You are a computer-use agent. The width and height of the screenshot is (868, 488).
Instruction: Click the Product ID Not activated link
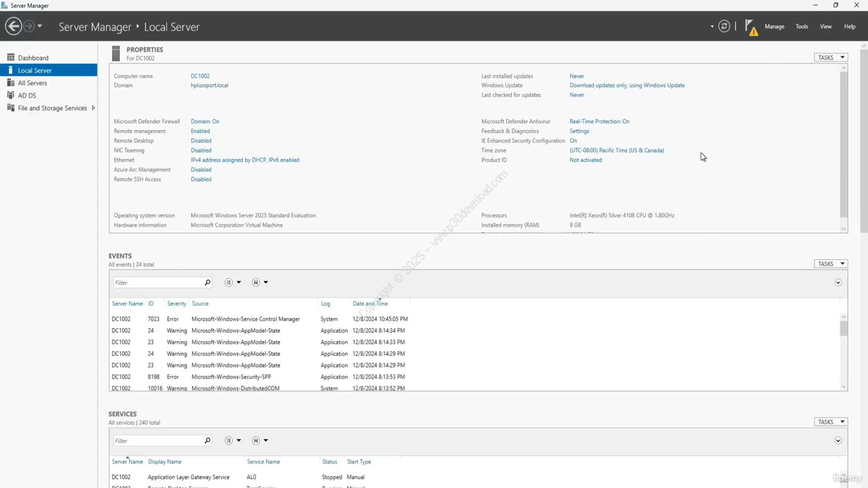tap(585, 160)
